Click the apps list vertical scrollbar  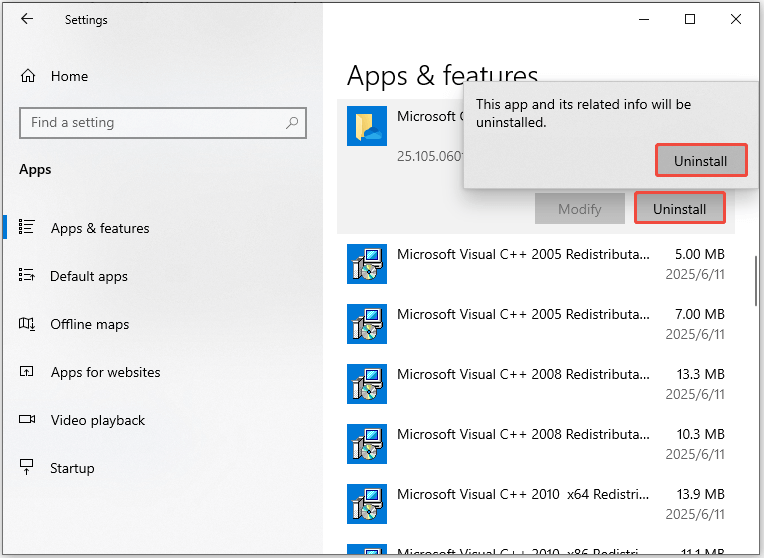(756, 281)
